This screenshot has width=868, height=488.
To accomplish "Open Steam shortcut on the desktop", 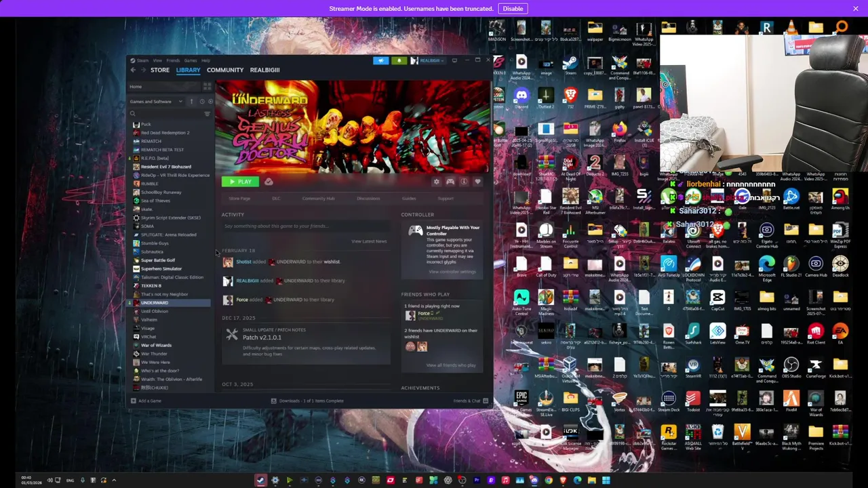I will click(x=570, y=66).
